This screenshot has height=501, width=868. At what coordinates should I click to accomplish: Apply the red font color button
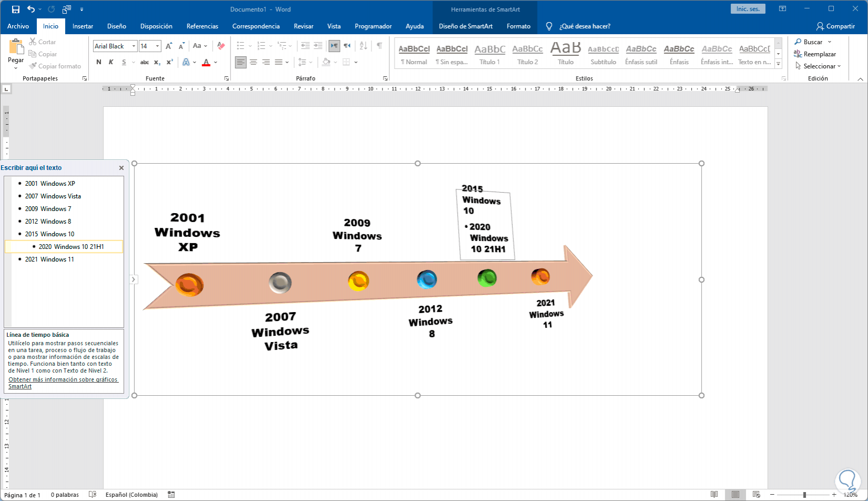click(x=206, y=62)
